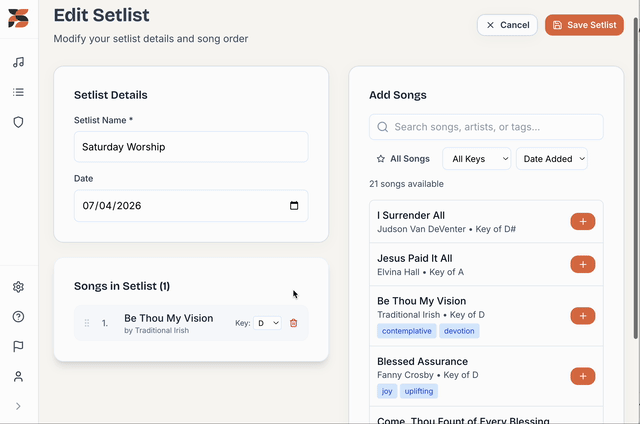Select the "Blessed Assurance" song title
Image resolution: width=640 pixels, height=424 pixels.
point(422,362)
